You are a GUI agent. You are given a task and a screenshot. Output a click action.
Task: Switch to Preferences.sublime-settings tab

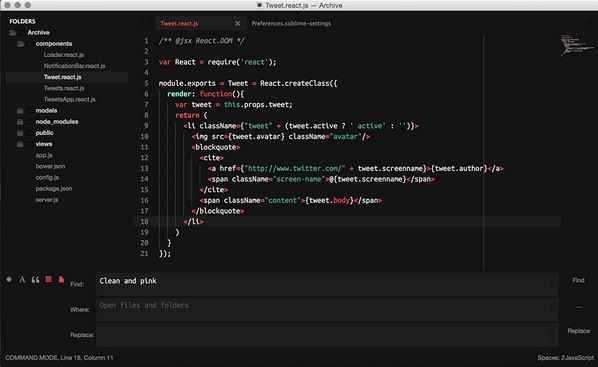[x=291, y=24]
